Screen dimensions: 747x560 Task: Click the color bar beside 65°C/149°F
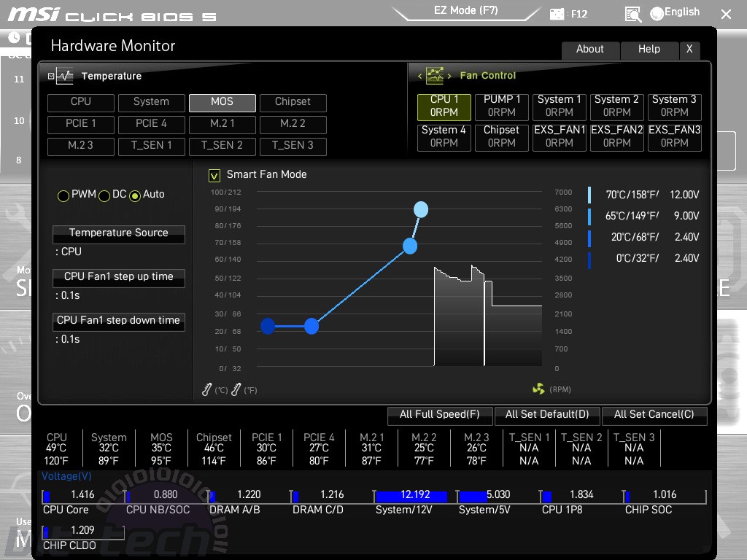click(x=589, y=216)
